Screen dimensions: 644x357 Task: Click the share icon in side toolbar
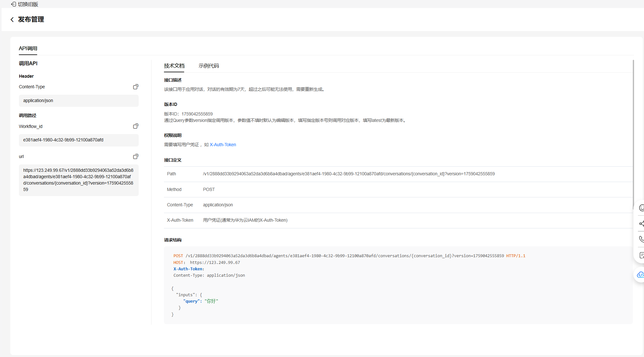[x=641, y=224]
